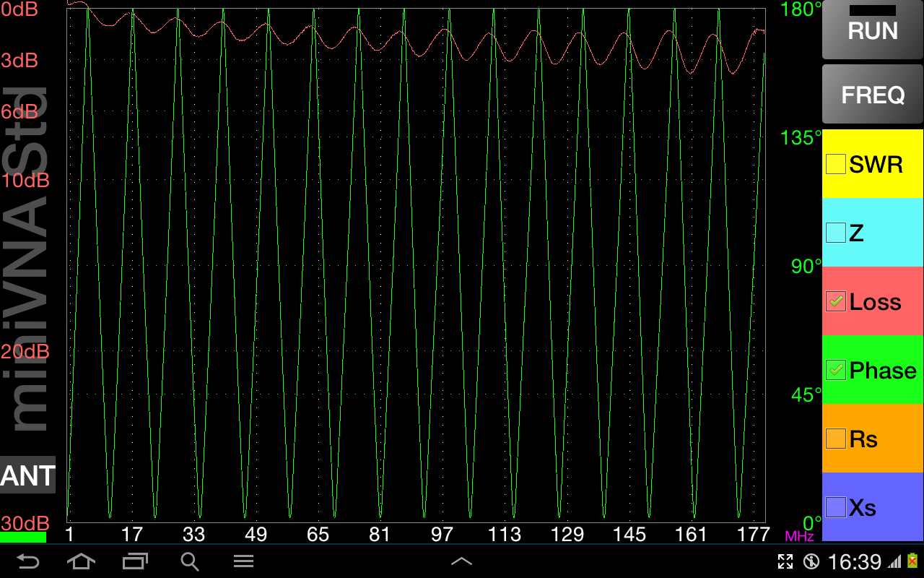Tap the 129 MHz frequency label
The width and height of the screenshot is (924, 578).
click(567, 534)
